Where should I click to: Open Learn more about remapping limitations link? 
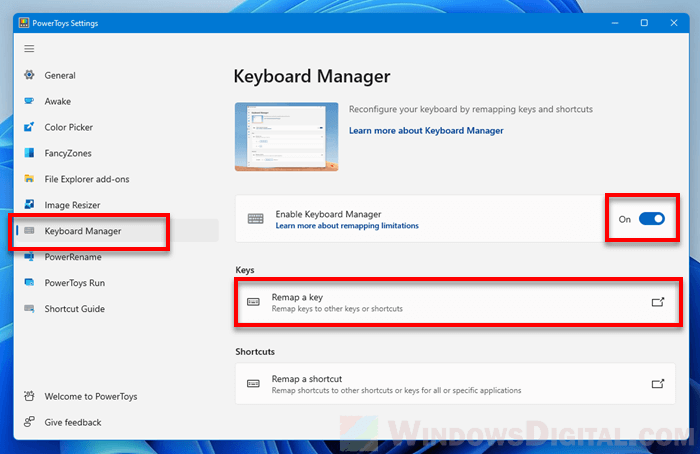pyautogui.click(x=347, y=226)
